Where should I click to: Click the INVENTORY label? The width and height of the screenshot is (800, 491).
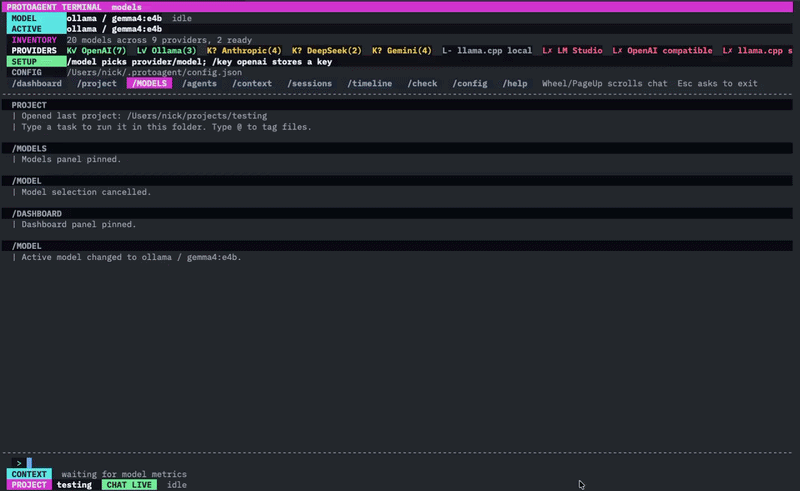pos(34,40)
